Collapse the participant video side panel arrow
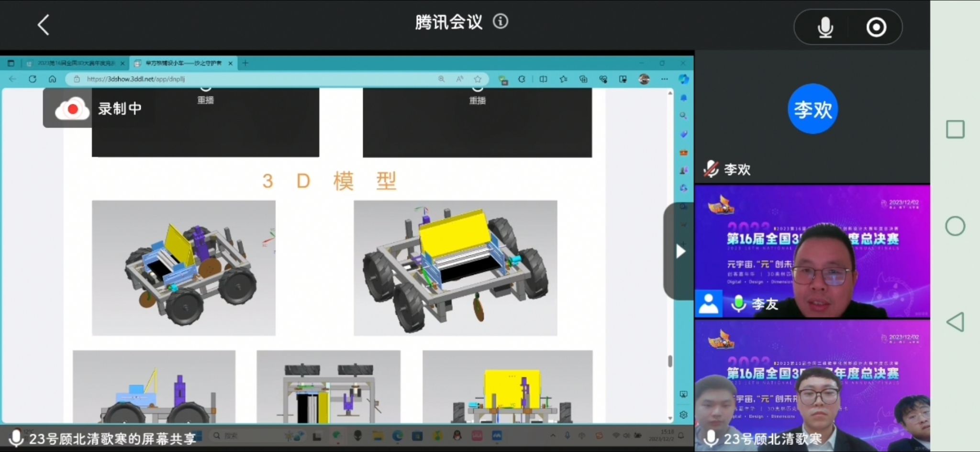The image size is (980, 452). point(680,251)
